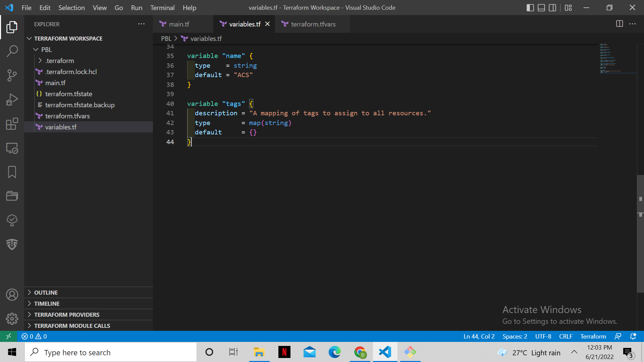This screenshot has width=644, height=362.
Task: Toggle the primary sidebar visibility
Action: click(530, 7)
